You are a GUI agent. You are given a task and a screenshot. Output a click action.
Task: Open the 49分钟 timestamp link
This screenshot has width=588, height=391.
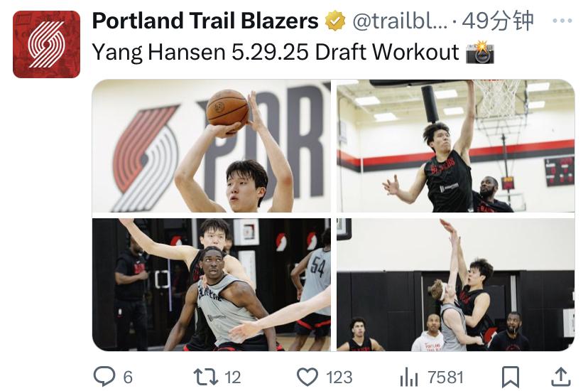tap(498, 21)
